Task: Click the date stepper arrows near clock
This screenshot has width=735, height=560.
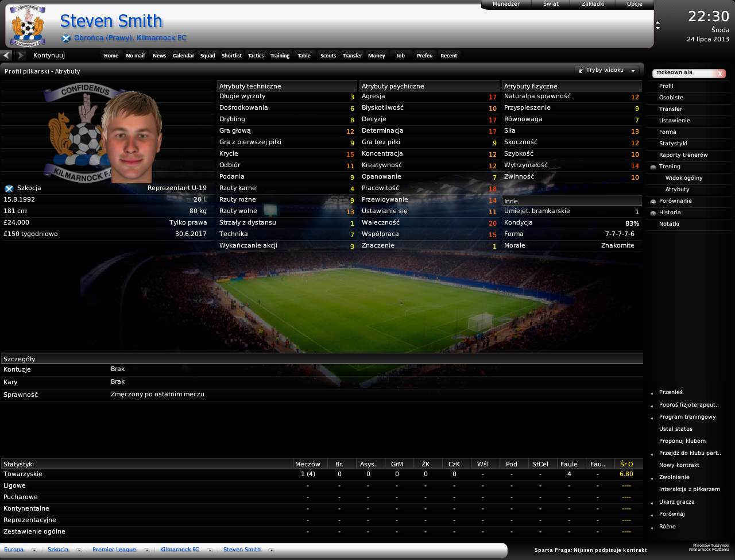Action: (657, 26)
